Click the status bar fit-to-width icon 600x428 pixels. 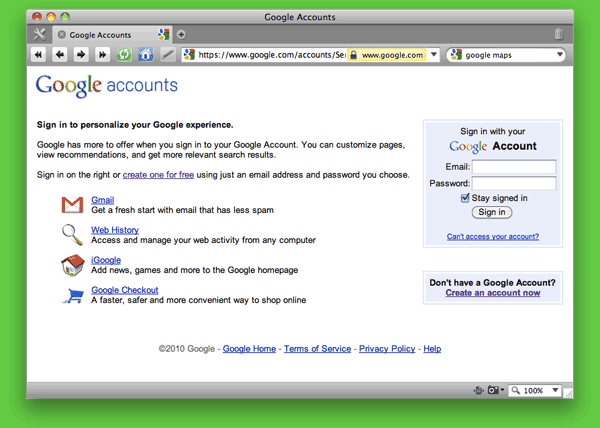point(478,390)
